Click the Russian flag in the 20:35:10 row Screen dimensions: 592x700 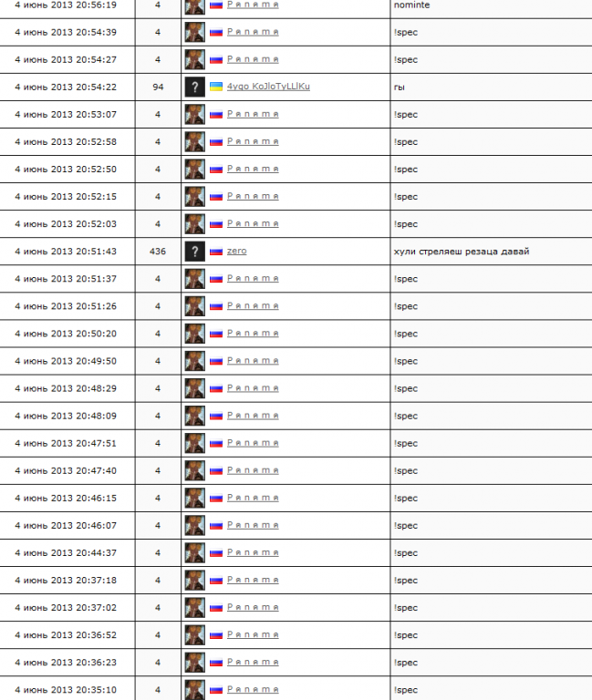(x=216, y=690)
